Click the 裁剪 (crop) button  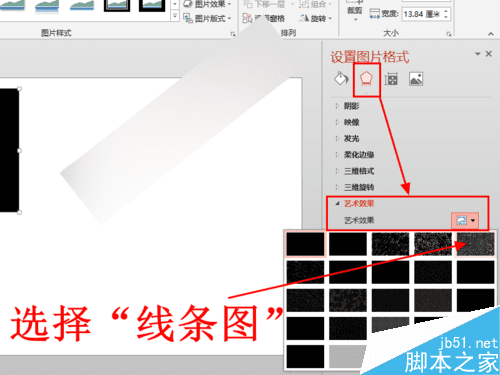click(x=354, y=11)
